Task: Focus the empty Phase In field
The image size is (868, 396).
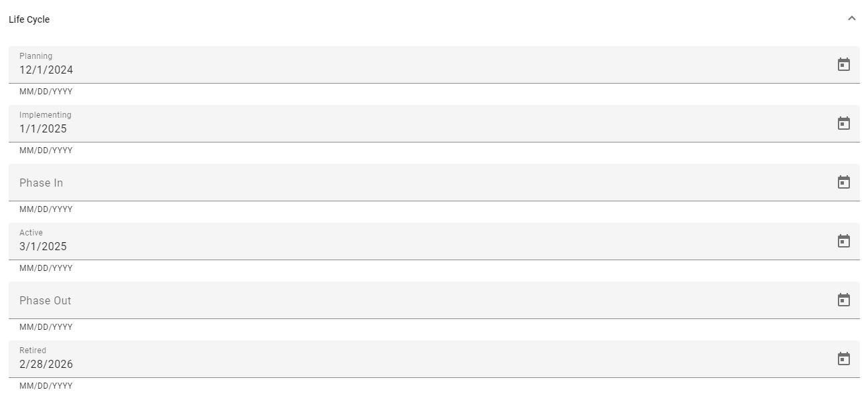Action: pos(402,183)
